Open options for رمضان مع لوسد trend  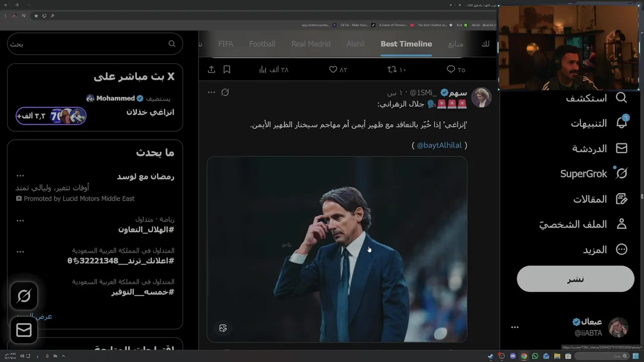20,176
